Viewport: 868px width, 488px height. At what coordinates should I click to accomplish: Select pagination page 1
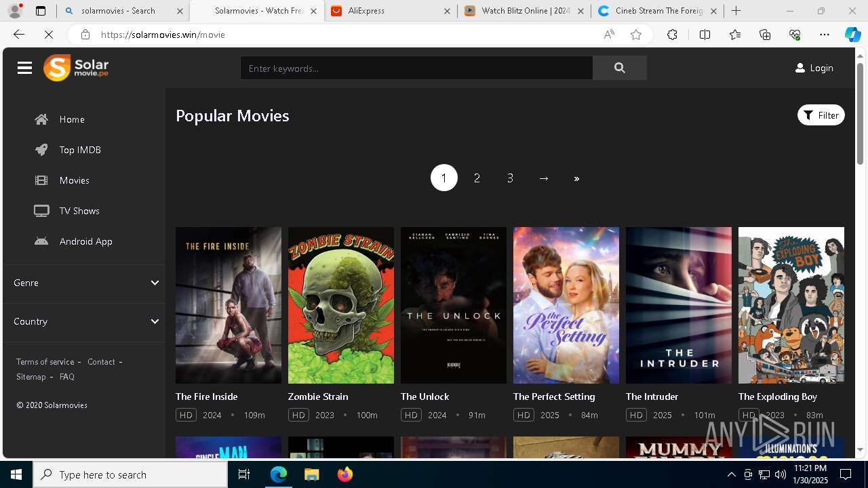[x=444, y=178]
